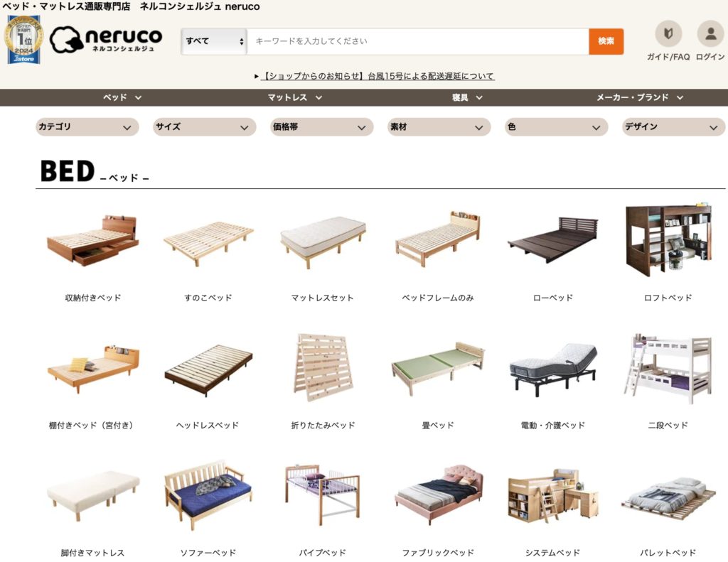Focus the keyword search input field

[x=418, y=42]
